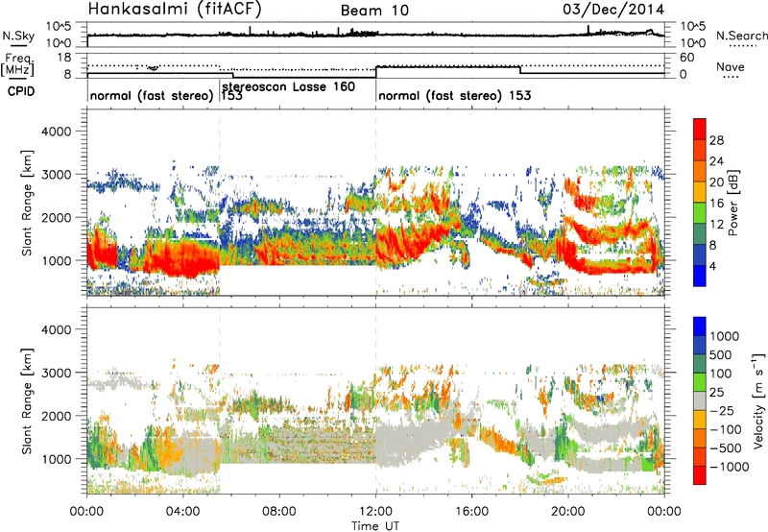This screenshot has height=532, width=768.
Task: Click the first 'normal (fast stereo)' label
Action: point(152,95)
